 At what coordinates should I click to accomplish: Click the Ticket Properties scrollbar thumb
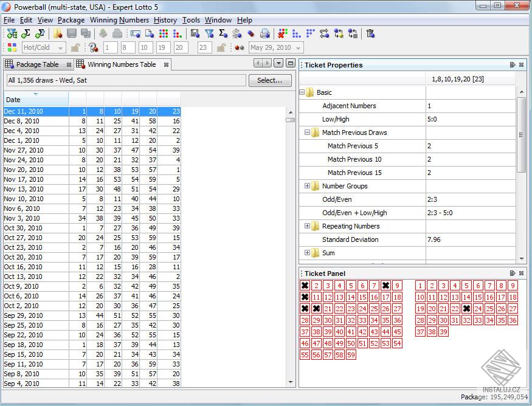[522, 135]
